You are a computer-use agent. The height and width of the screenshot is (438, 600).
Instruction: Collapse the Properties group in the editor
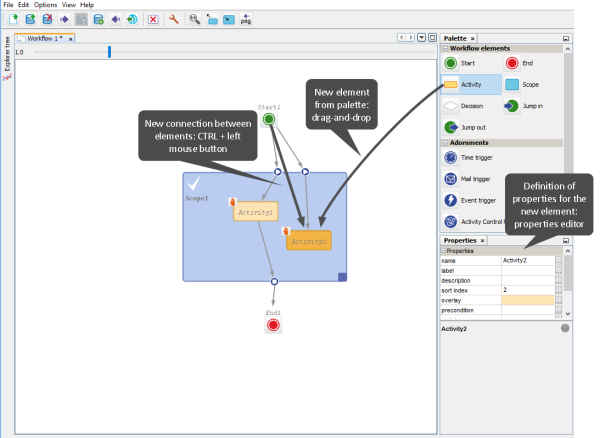click(444, 250)
